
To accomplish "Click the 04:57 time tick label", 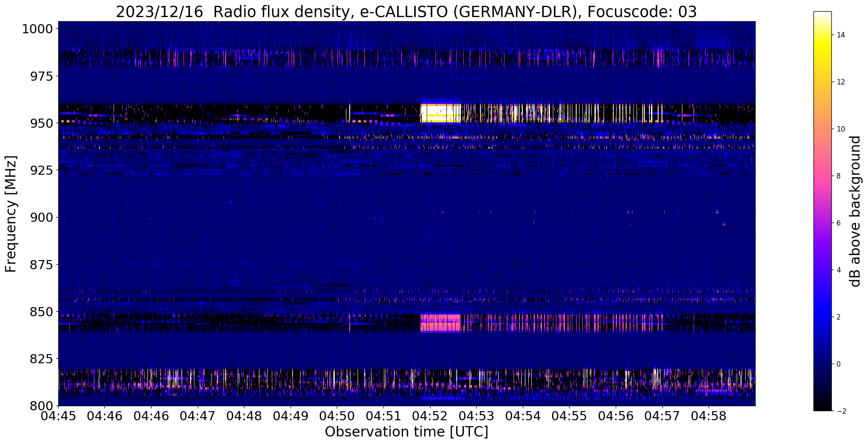I will [662, 416].
